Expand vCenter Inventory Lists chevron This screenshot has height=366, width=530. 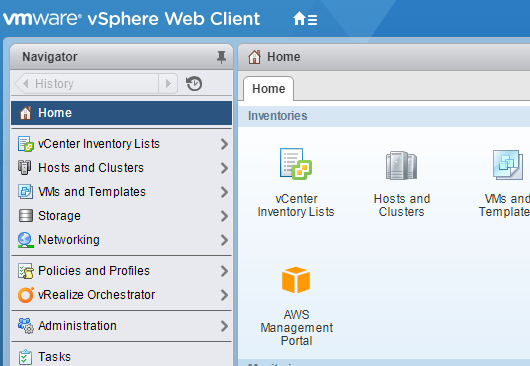(x=224, y=144)
